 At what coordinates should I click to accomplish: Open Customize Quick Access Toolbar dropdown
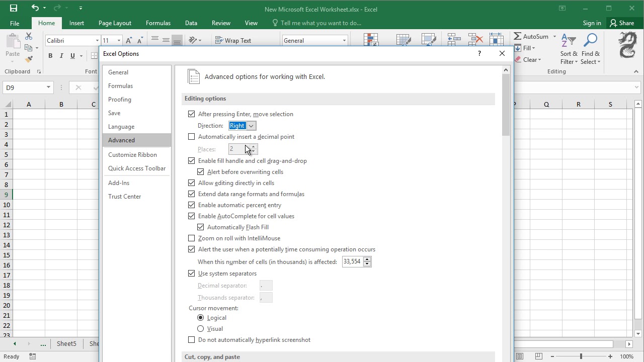pos(80,8)
